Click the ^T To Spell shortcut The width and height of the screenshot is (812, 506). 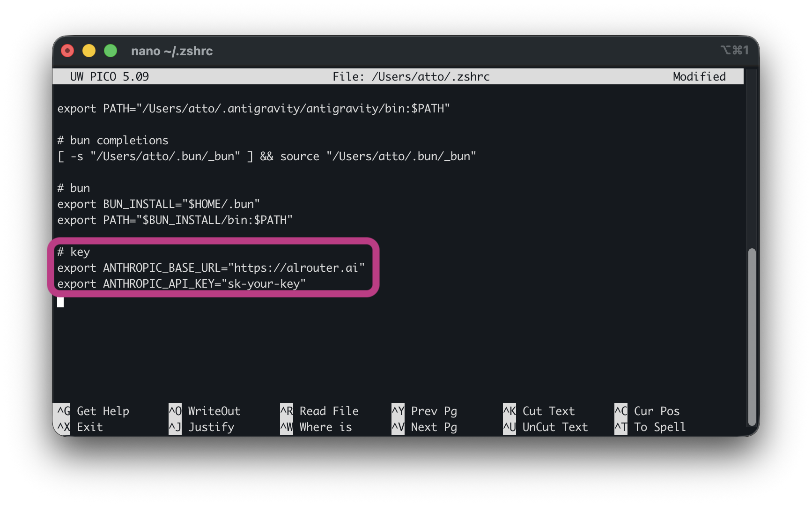point(650,427)
